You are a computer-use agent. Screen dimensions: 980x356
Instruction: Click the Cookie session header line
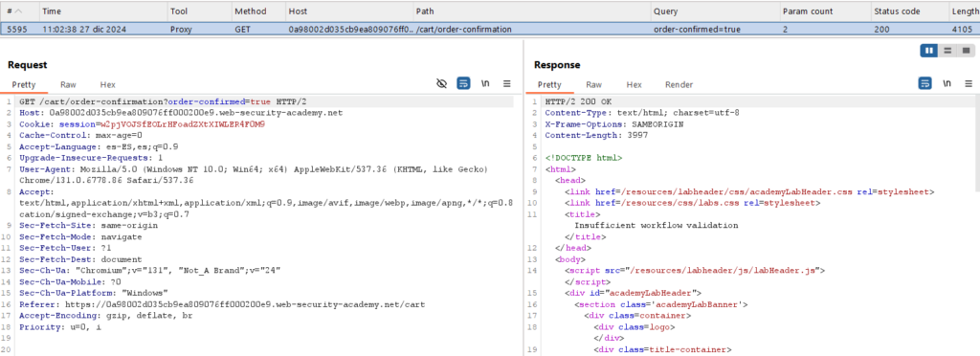pos(142,124)
